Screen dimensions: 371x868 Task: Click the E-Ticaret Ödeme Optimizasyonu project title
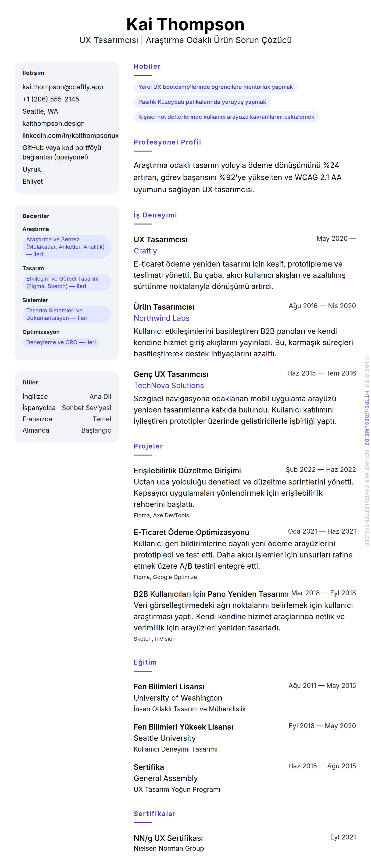click(191, 532)
